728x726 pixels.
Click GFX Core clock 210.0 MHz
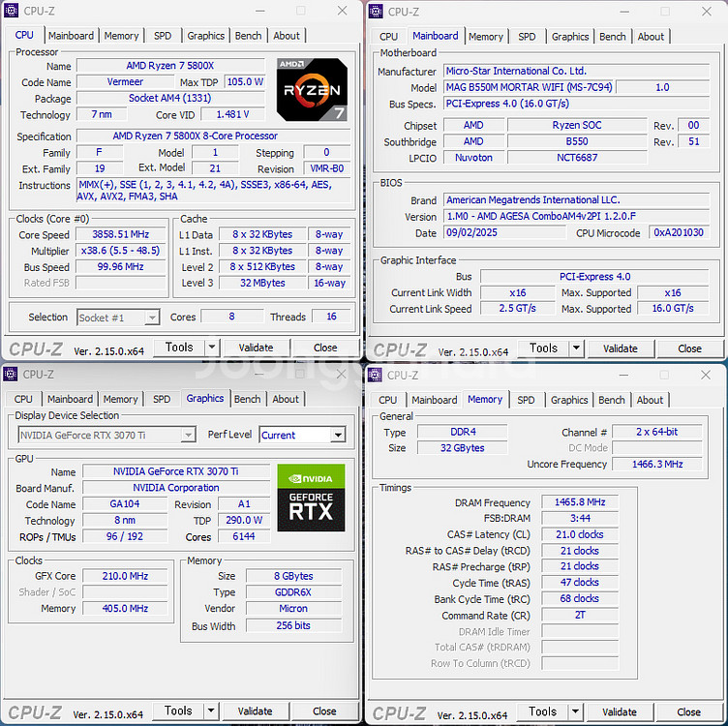125,576
